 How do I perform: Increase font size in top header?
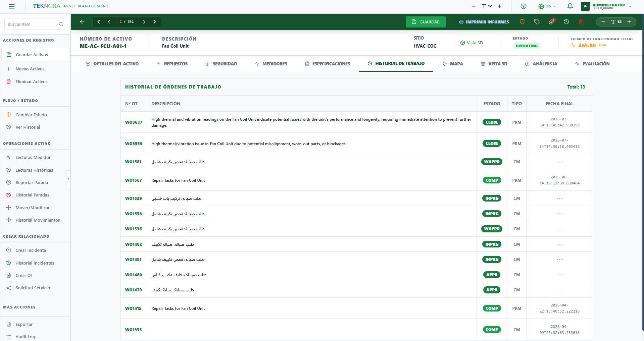tap(499, 6)
